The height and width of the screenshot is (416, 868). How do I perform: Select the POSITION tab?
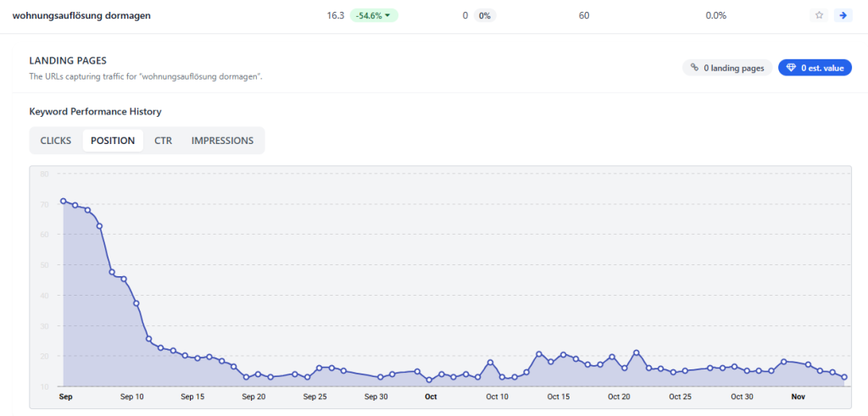pyautogui.click(x=113, y=141)
